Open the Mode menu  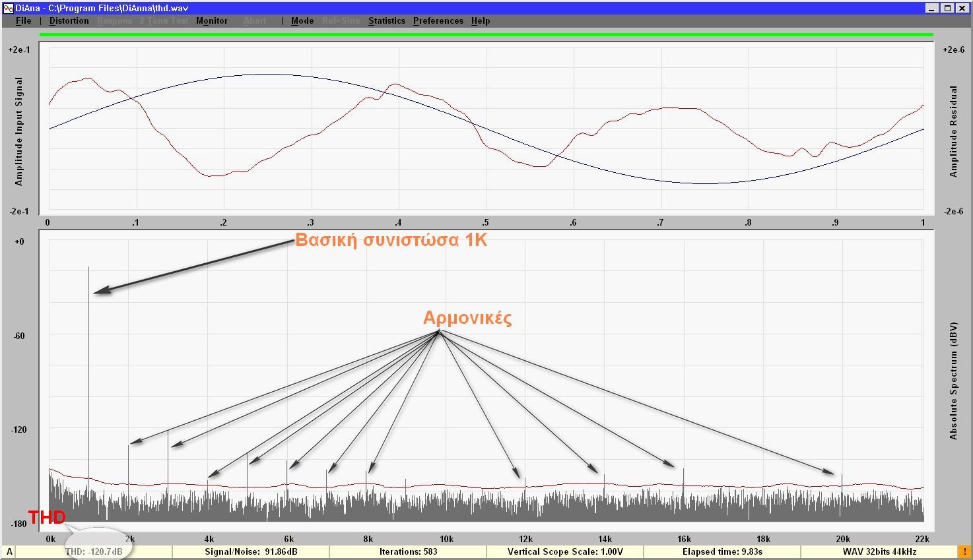point(302,21)
